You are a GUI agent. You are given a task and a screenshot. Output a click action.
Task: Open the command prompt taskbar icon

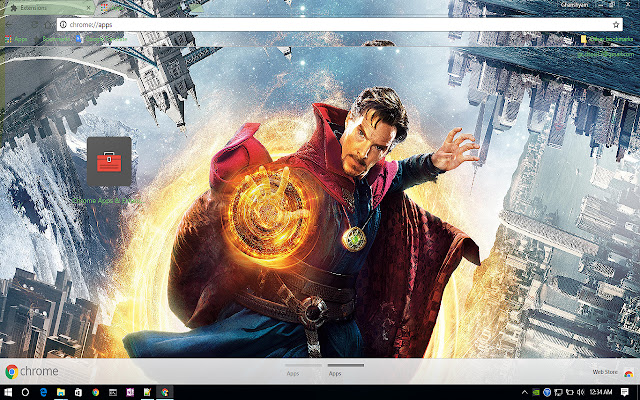click(113, 392)
